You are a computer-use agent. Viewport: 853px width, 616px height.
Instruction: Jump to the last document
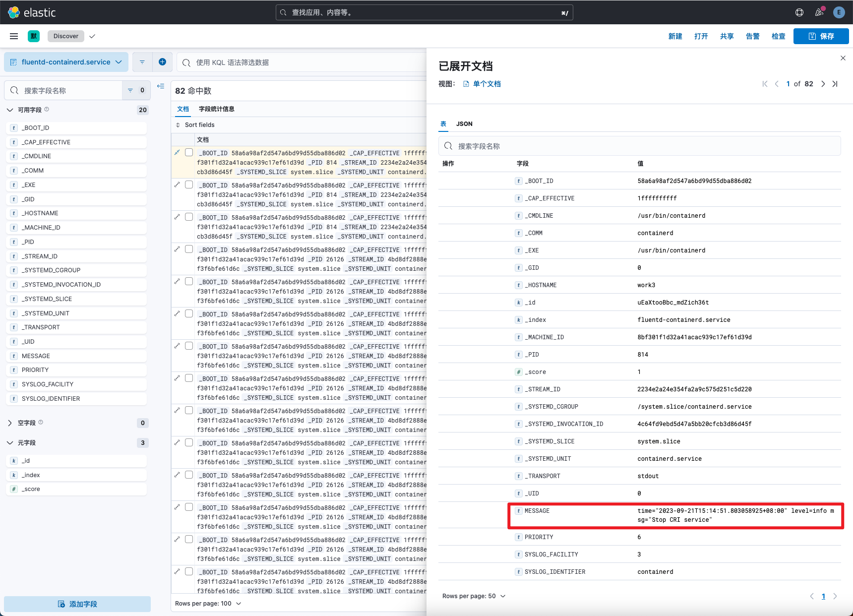(x=835, y=84)
